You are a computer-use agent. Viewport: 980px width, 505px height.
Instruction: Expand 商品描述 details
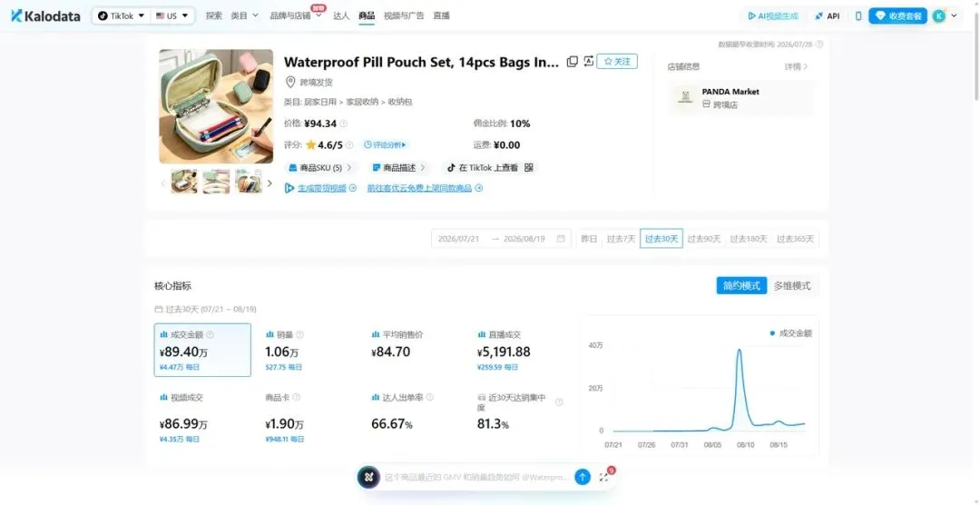398,168
